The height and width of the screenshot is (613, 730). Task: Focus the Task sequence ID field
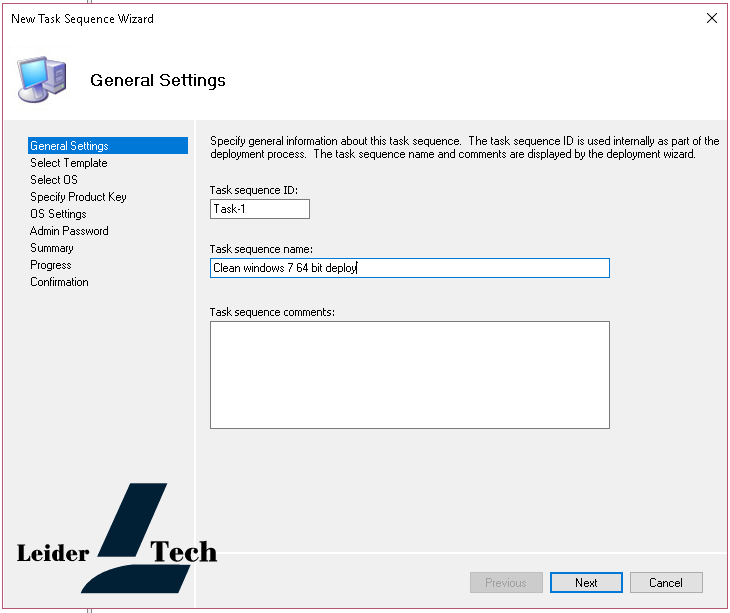point(259,209)
